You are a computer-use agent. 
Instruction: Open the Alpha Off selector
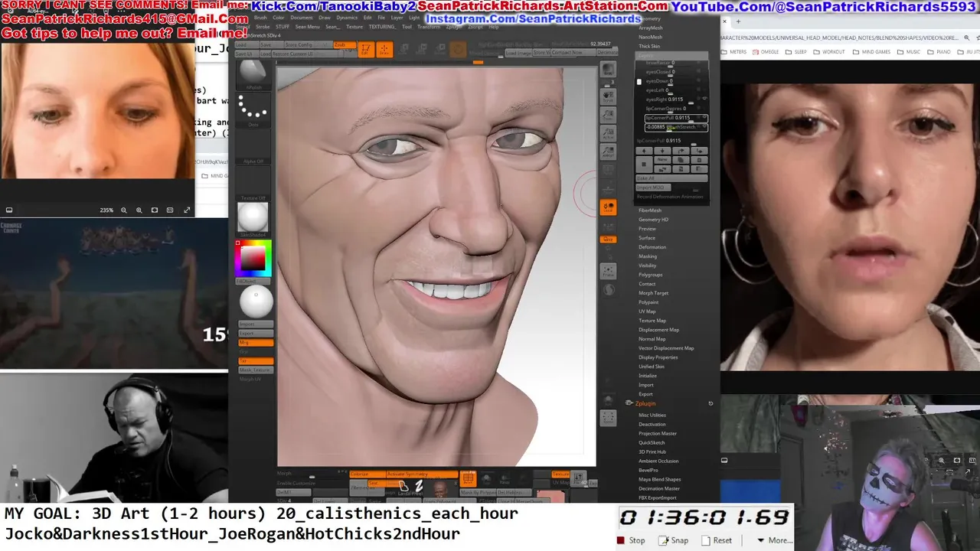click(x=253, y=147)
